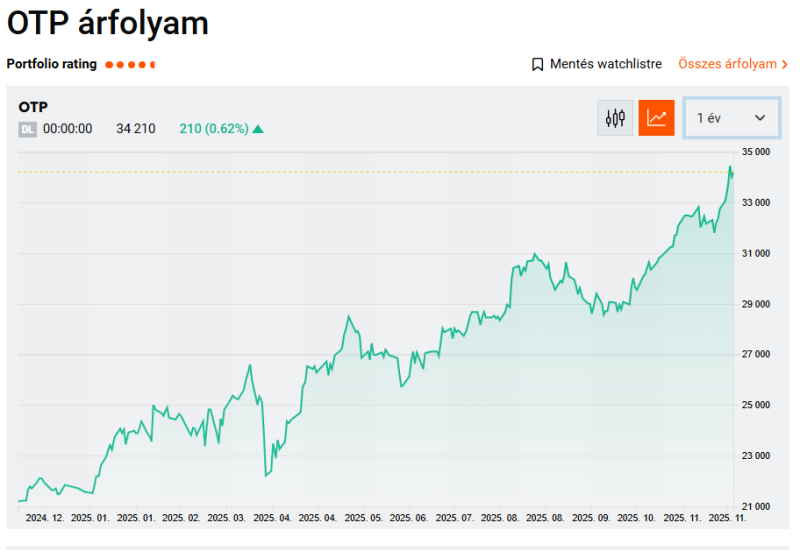The height and width of the screenshot is (558, 800).
Task: Click the OTP ticker label in chart
Action: 33,107
